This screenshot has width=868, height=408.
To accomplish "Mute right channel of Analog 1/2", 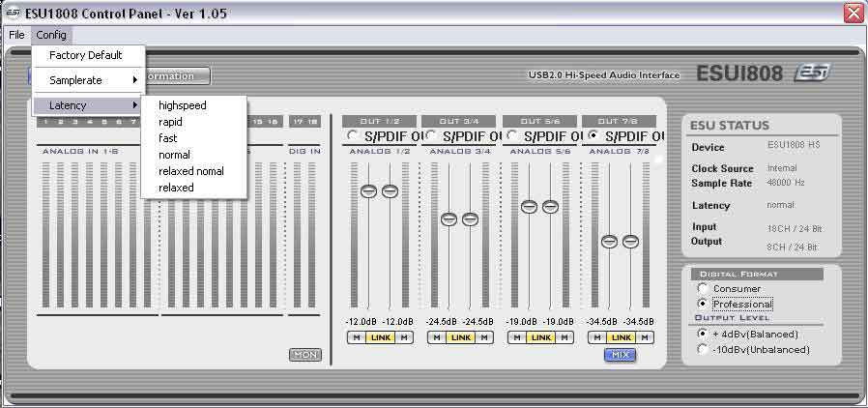I will coord(404,337).
